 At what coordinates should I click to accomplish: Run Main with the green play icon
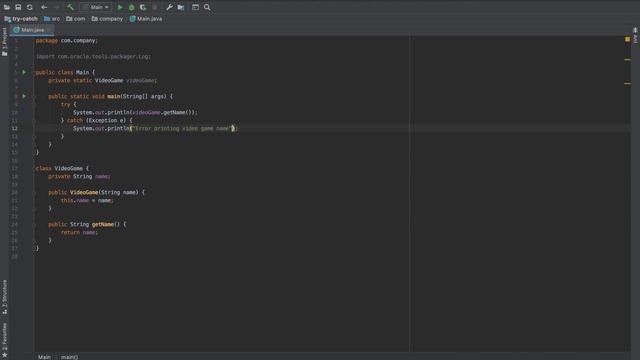tap(120, 7)
